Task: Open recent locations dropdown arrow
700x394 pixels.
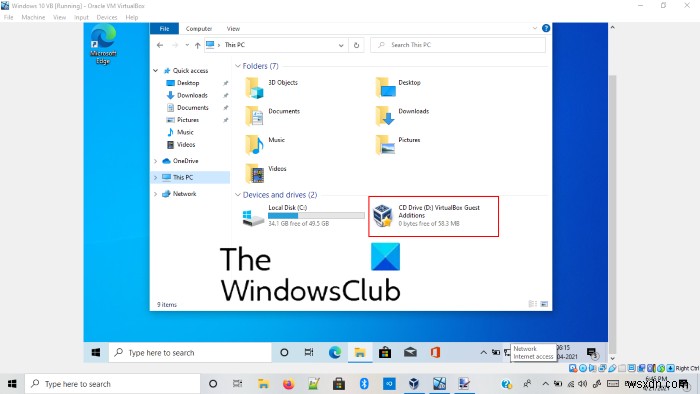Action: 187,45
